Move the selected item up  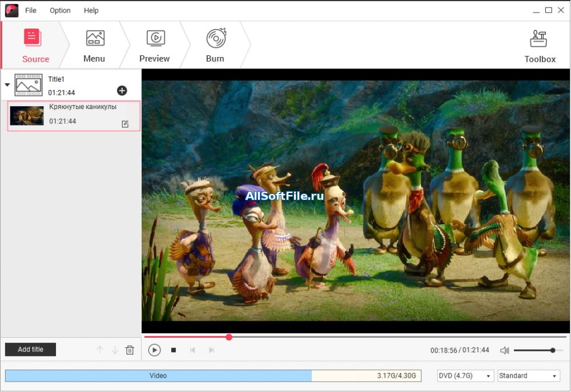[x=99, y=350]
